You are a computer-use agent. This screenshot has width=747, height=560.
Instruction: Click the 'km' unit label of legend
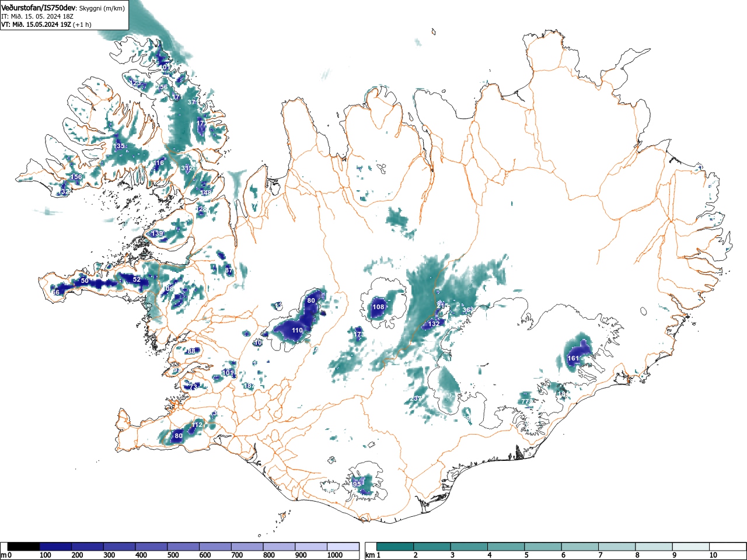click(369, 555)
